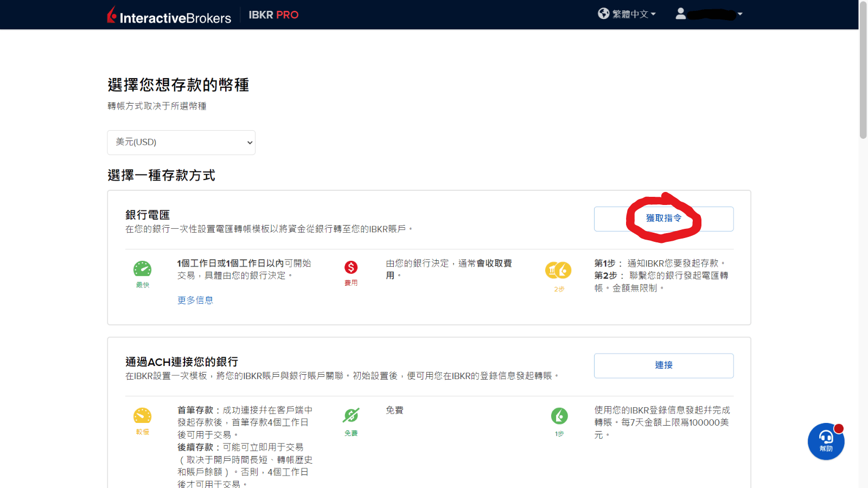Expand the account name dropdown
Screen dimensions: 868x488
(741, 14)
